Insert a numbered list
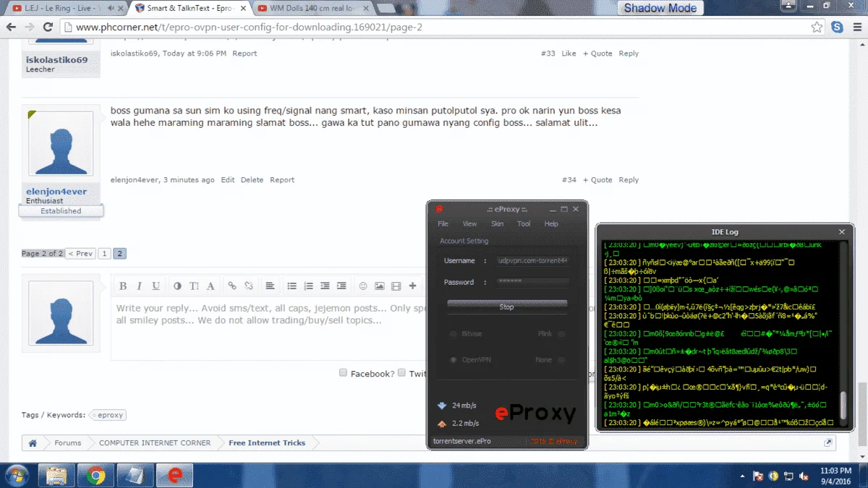Screen dimensions: 868x488 tap(308, 286)
